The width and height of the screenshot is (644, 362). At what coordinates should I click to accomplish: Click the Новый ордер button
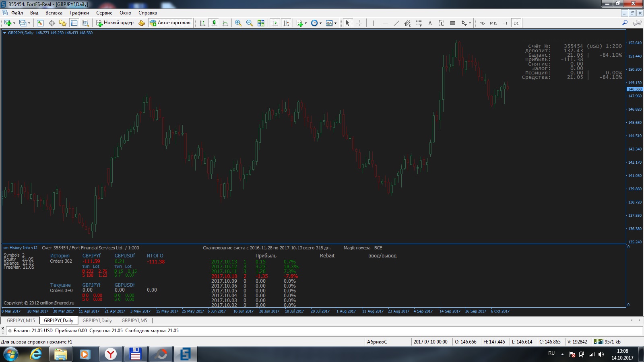(x=115, y=23)
